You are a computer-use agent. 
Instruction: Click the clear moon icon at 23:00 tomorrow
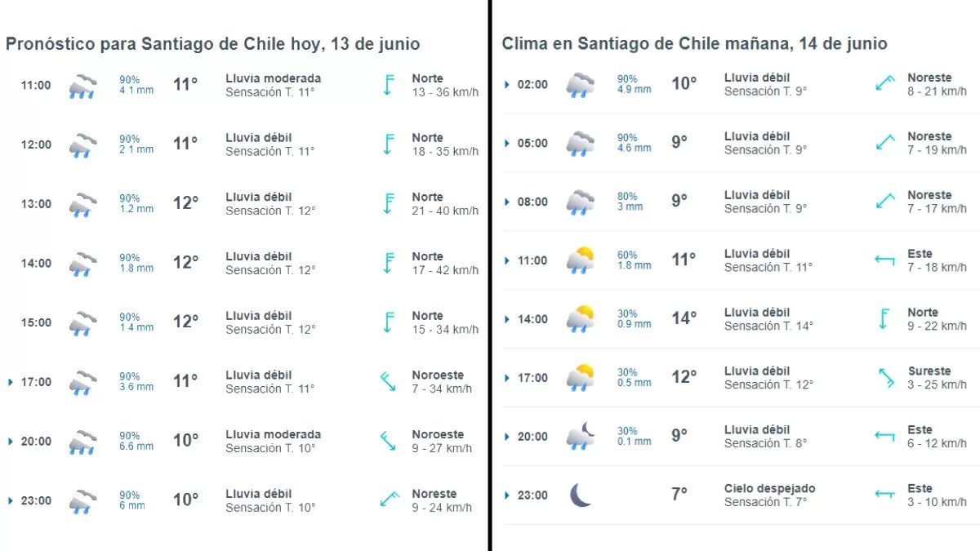[581, 495]
